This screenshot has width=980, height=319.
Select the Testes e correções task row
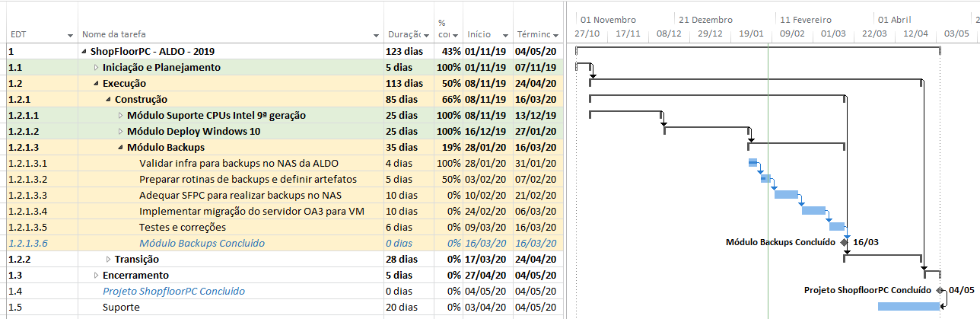[183, 227]
